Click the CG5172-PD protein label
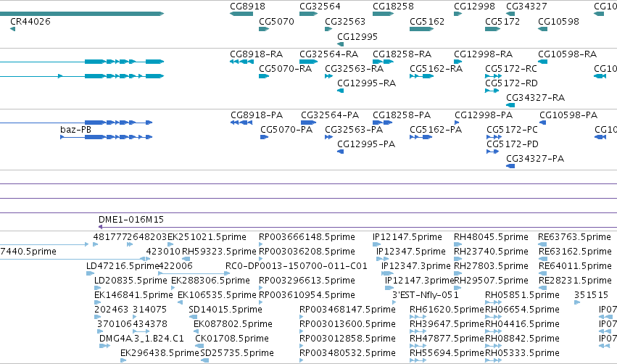This screenshot has height=364, width=617. tap(513, 144)
